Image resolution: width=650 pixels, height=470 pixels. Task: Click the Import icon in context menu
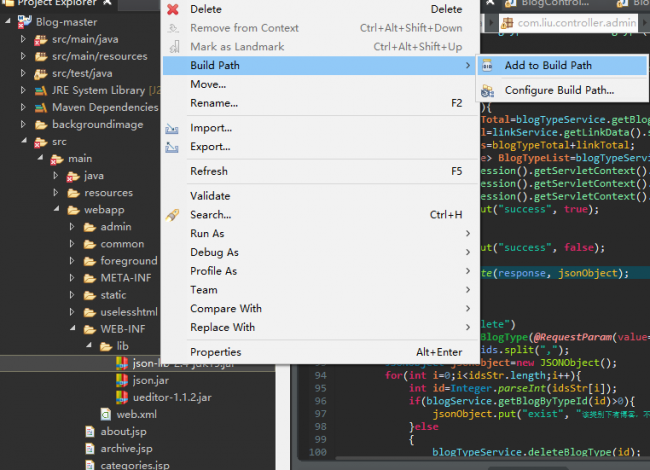(x=172, y=128)
